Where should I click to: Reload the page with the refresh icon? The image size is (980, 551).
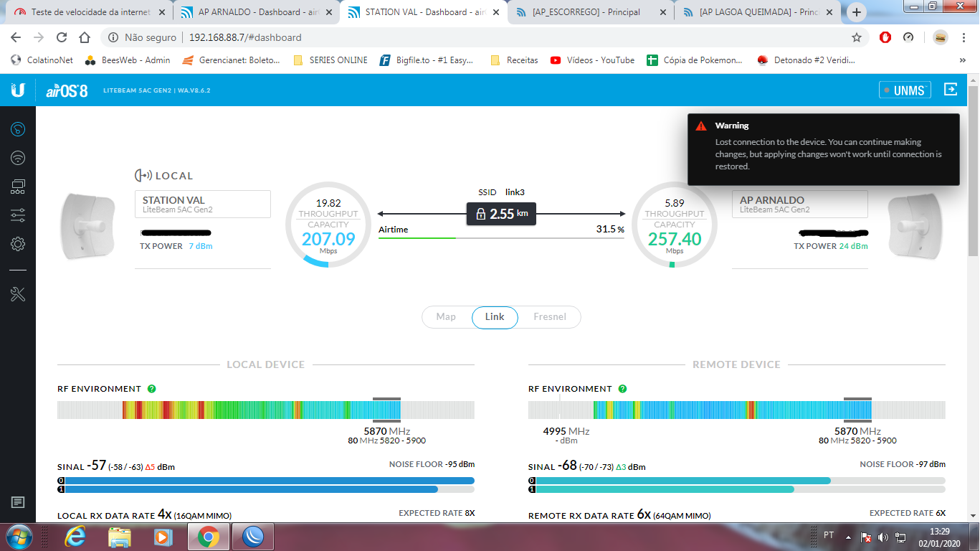62,37
